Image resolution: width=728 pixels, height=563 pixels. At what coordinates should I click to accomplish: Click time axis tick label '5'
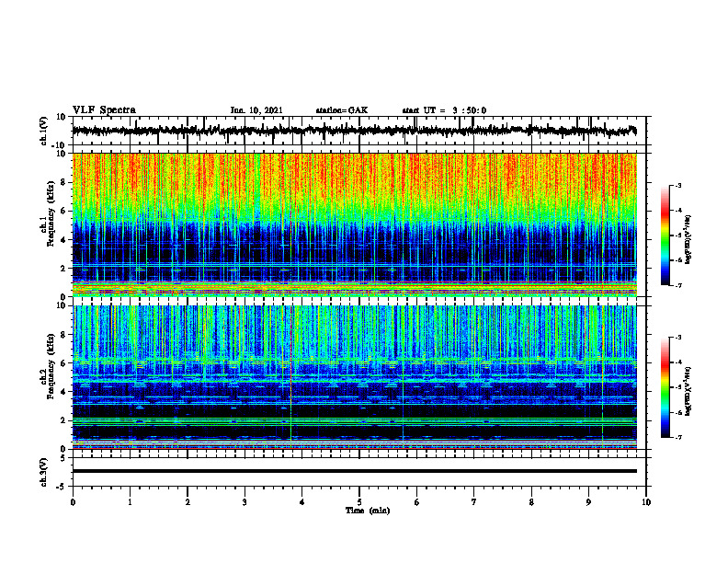(x=359, y=502)
